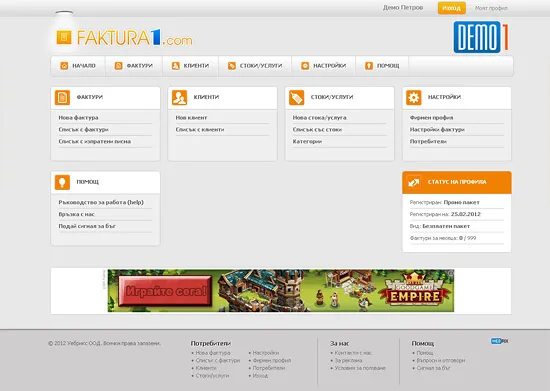The image size is (550, 391).
Task: Click the ФАКТУРИ panel heading text
Action: click(x=90, y=97)
